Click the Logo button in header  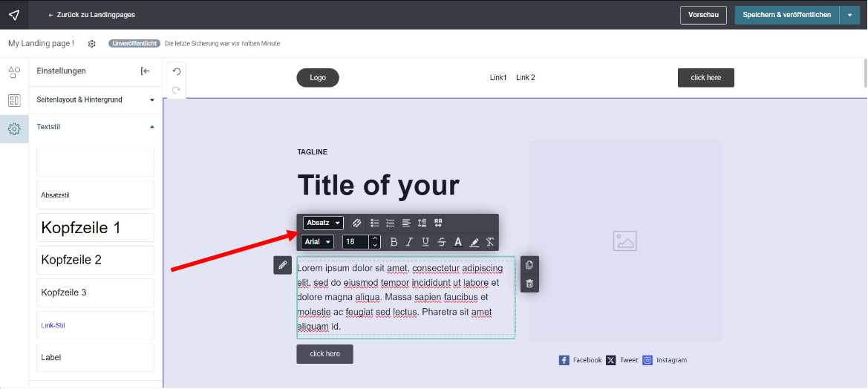[318, 78]
